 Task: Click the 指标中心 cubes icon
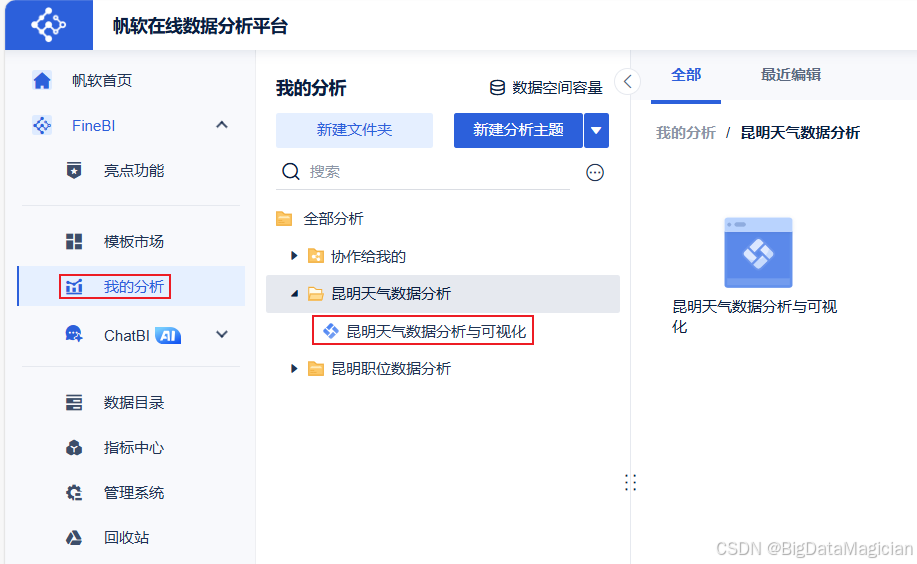(74, 448)
